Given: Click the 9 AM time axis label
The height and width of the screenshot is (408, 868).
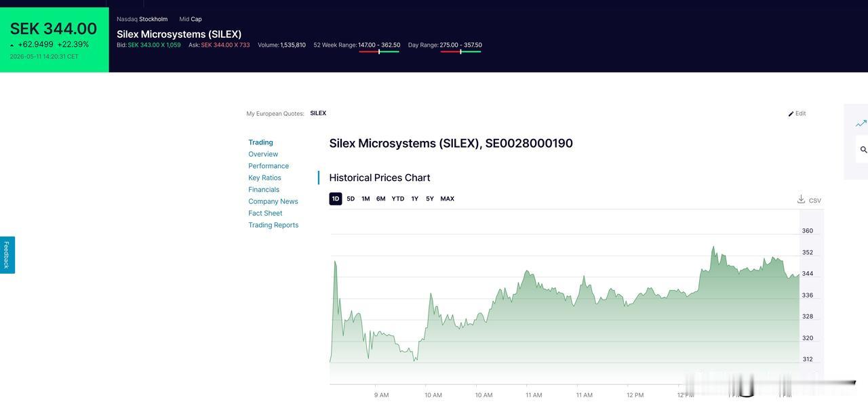Looking at the screenshot, I should (382, 395).
